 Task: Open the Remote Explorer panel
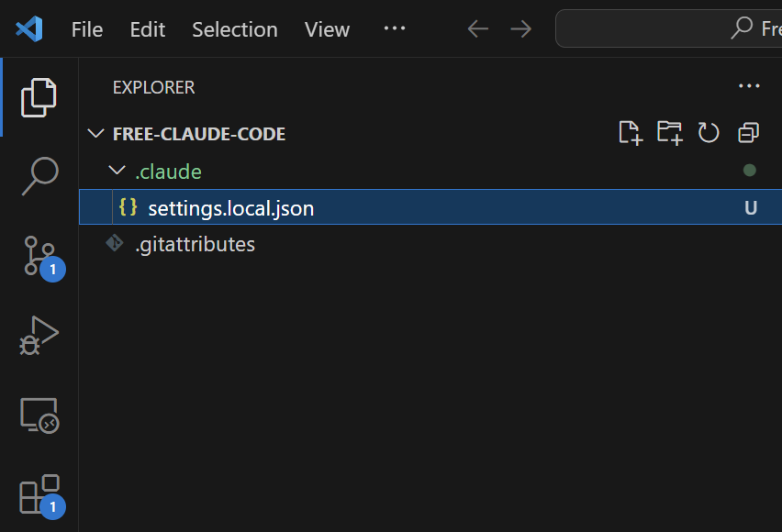click(39, 416)
